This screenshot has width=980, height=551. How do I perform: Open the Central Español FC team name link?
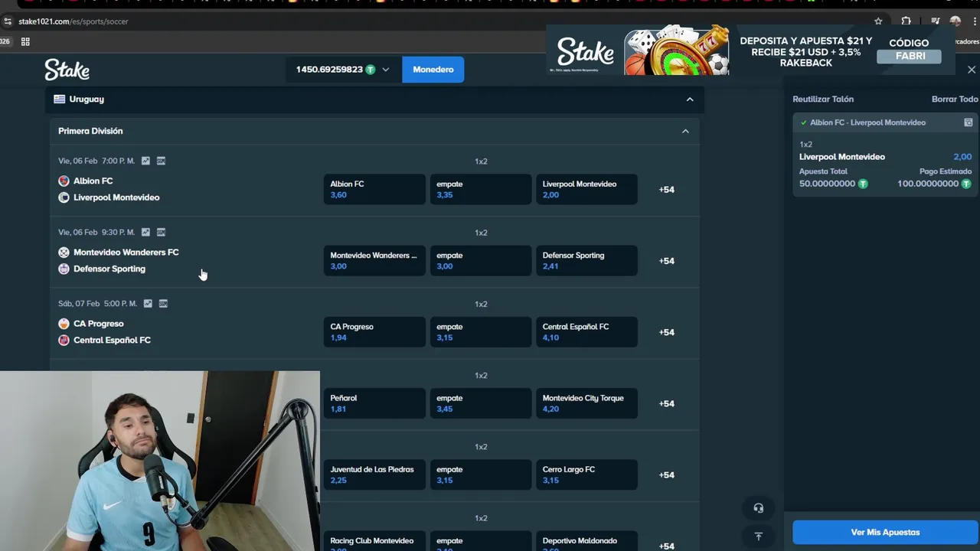pyautogui.click(x=112, y=340)
